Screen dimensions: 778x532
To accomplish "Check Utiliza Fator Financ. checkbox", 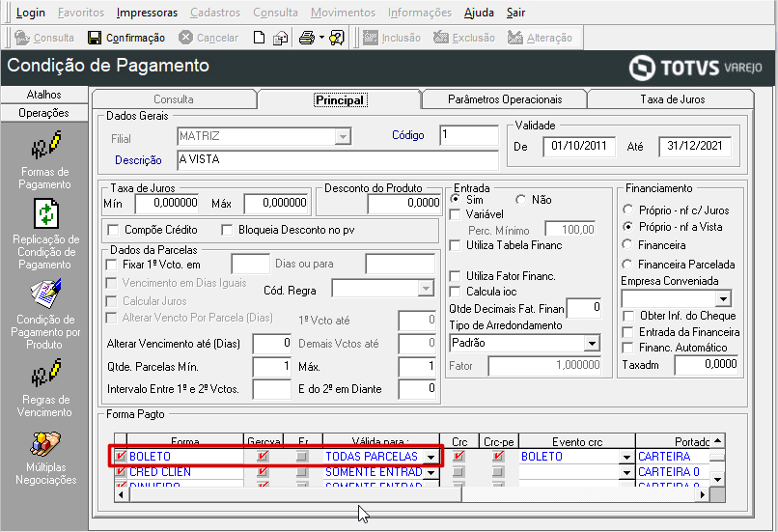I will (455, 276).
